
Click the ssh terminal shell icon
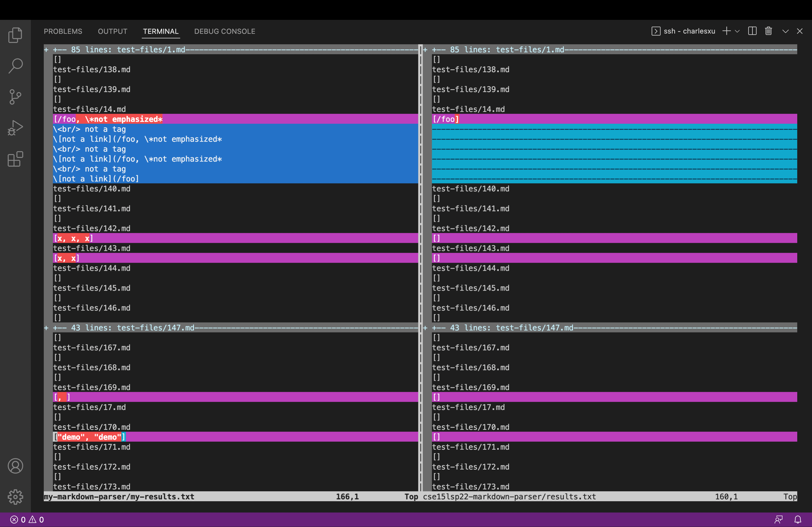pyautogui.click(x=655, y=31)
